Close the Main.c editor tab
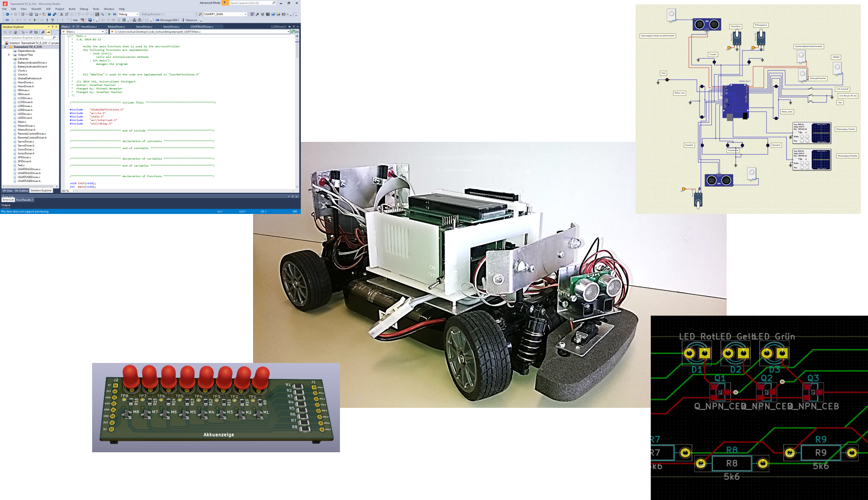Screen dimensions: 868x500 78,27
